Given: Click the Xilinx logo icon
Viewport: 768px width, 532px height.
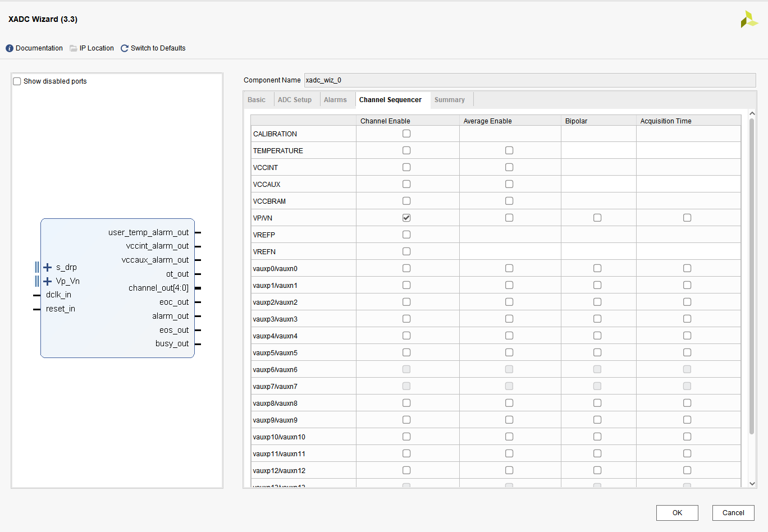Looking at the screenshot, I should tap(749, 20).
